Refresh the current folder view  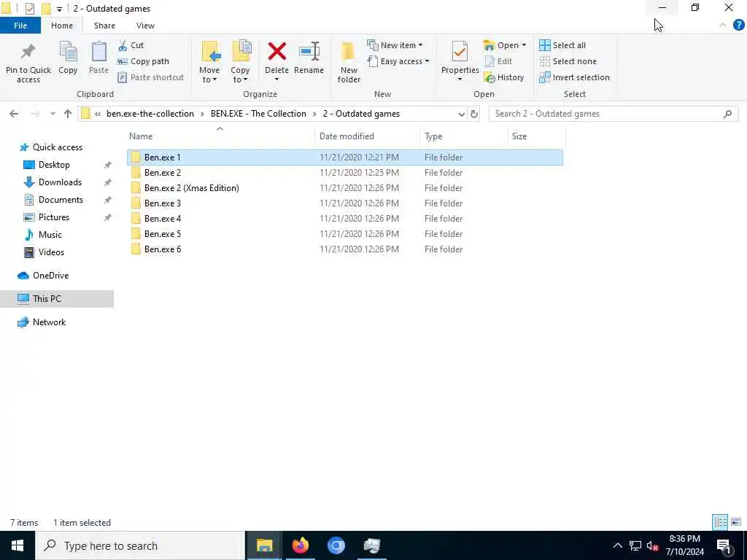pos(474,114)
